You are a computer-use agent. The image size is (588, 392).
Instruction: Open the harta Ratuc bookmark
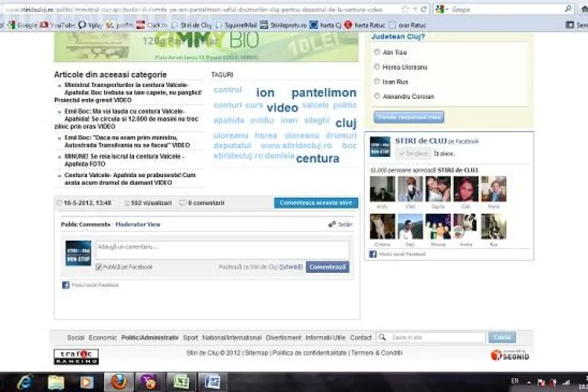point(365,25)
